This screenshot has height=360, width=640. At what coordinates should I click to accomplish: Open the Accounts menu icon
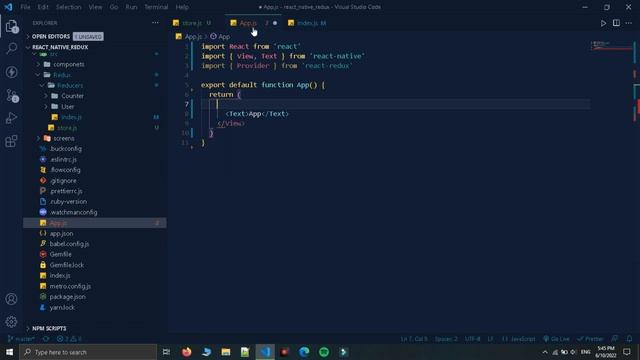11,299
